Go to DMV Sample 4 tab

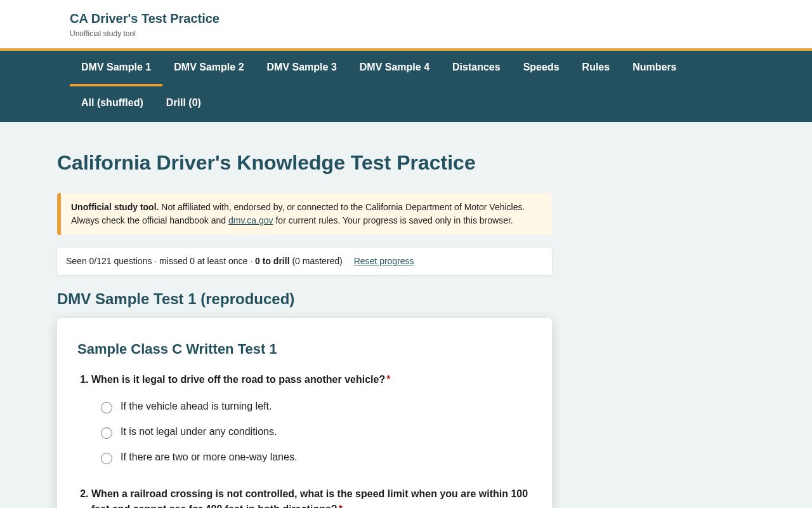pos(395,67)
